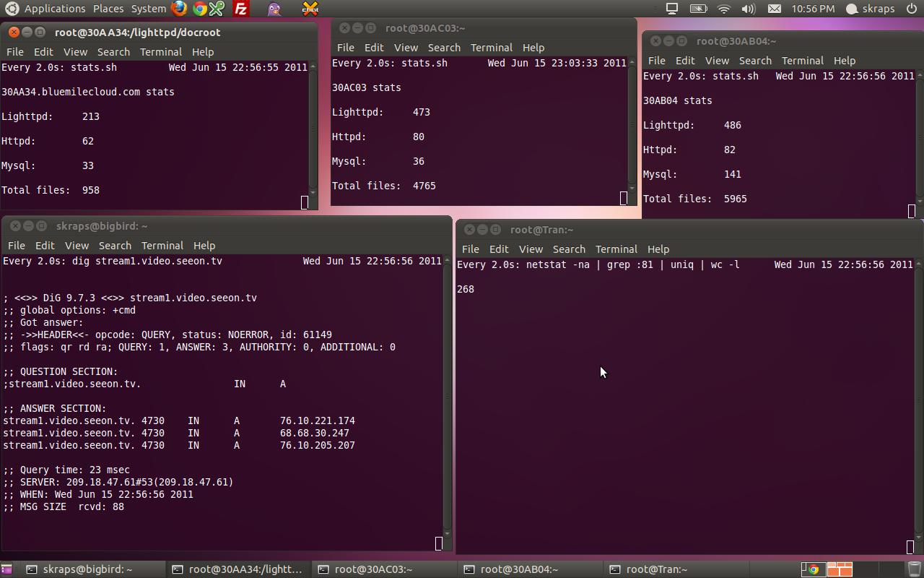Open the power session menu icon
Image resolution: width=924 pixels, height=578 pixels.
click(912, 9)
